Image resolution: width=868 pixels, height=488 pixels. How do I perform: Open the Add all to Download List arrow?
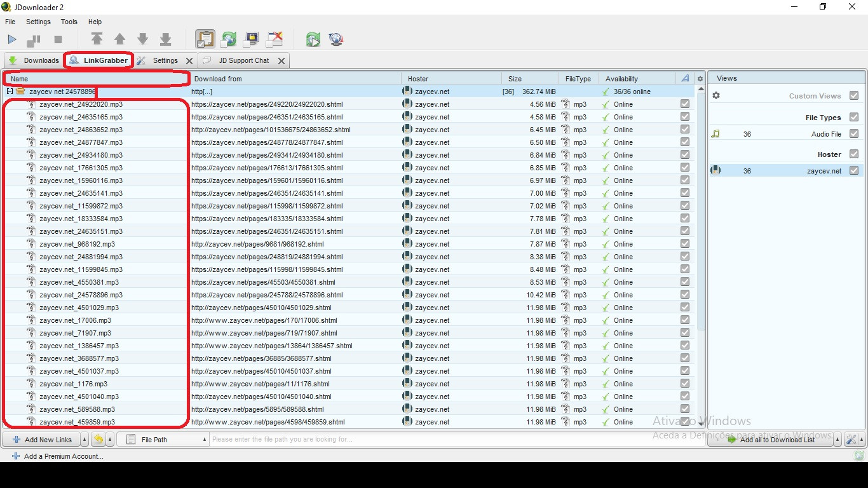pyautogui.click(x=837, y=439)
